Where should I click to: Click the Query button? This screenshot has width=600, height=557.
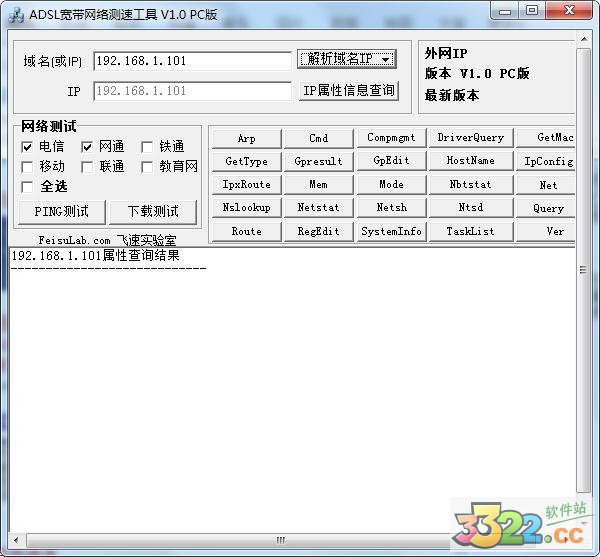tap(546, 208)
